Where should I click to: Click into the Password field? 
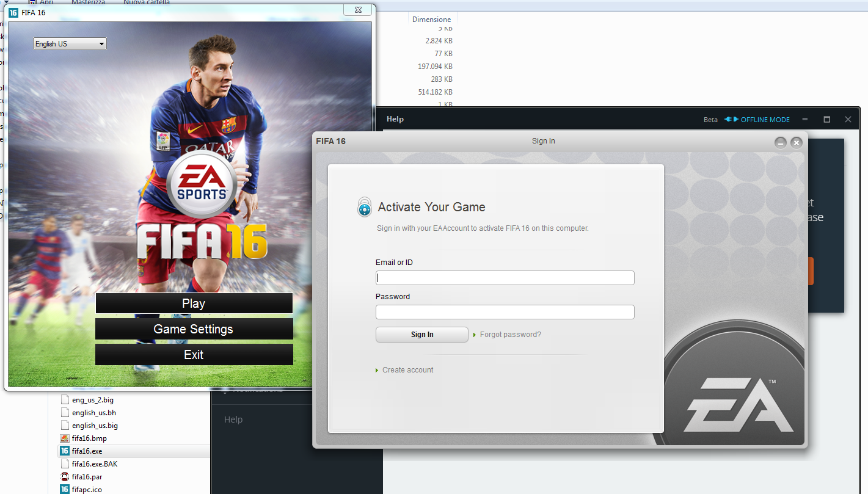tap(505, 312)
